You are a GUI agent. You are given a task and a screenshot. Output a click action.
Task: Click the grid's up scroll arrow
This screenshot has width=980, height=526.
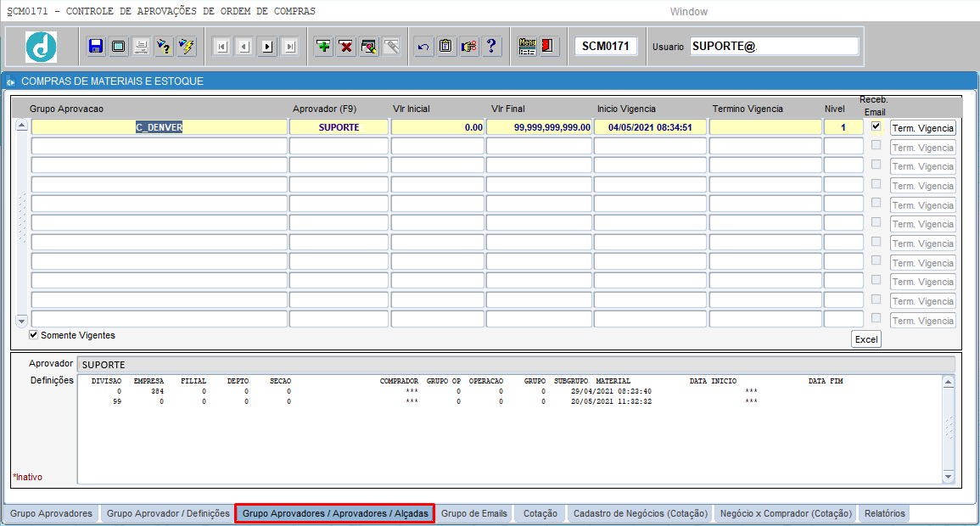(21, 126)
